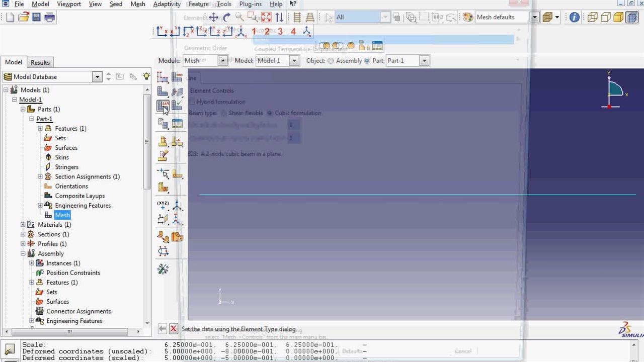644x362 pixels.
Task: Open the Query information icon
Action: click(574, 17)
